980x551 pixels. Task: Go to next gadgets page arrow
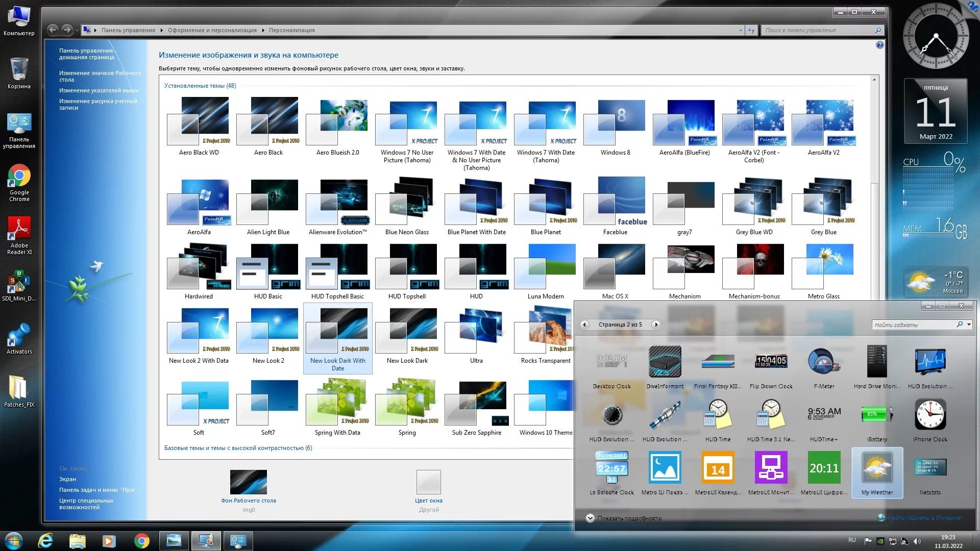[656, 324]
